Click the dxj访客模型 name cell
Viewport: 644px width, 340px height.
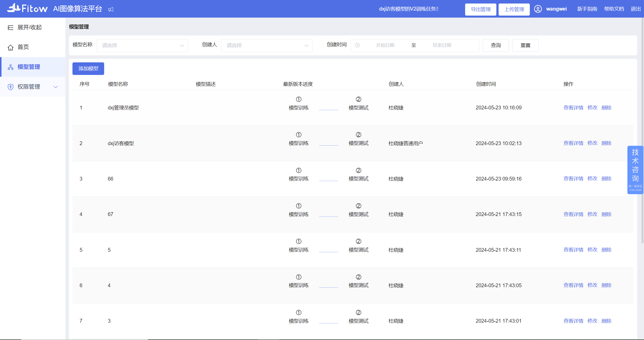[x=121, y=143]
